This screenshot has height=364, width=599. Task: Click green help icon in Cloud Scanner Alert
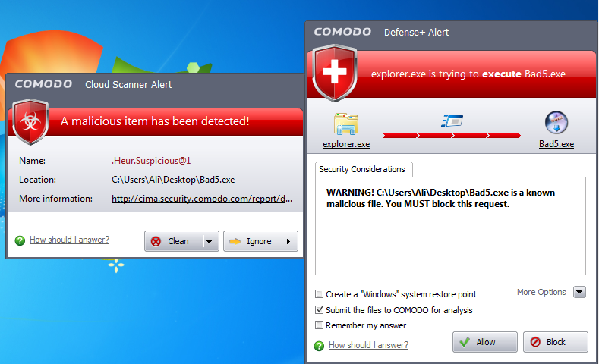(x=20, y=240)
